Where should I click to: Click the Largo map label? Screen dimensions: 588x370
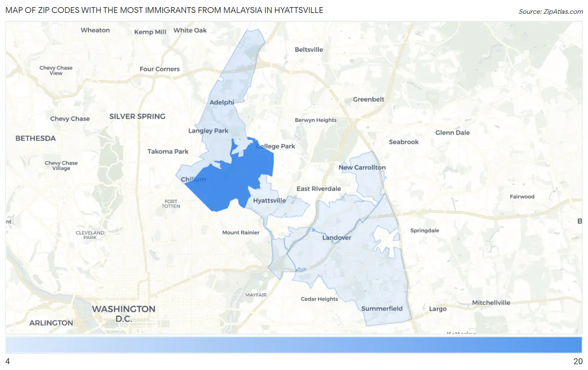(438, 309)
